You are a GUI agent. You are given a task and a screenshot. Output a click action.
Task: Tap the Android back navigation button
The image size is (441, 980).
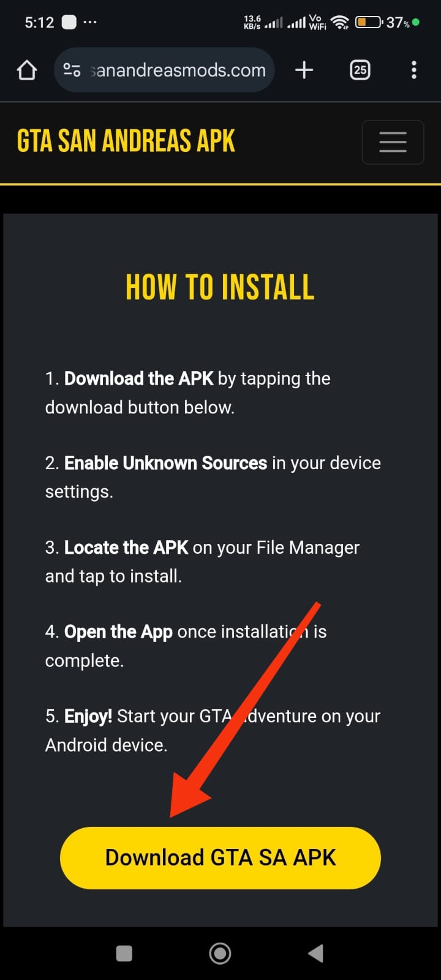pos(315,953)
